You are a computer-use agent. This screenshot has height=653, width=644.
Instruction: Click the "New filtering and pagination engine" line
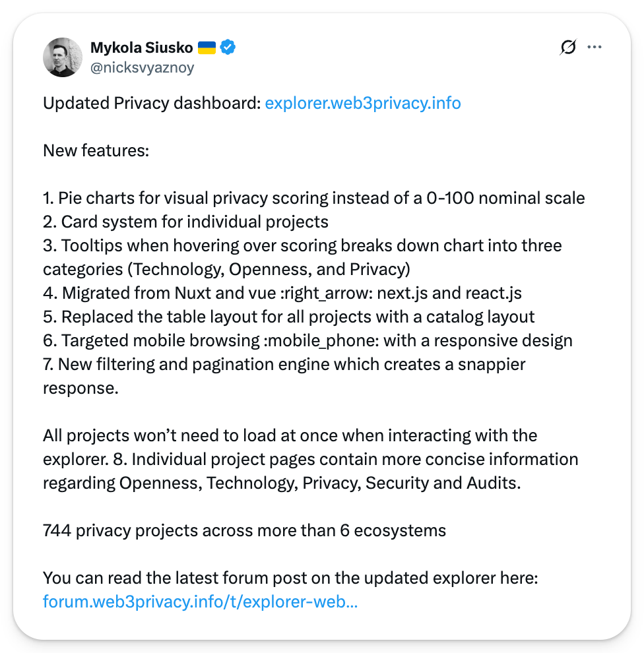click(x=284, y=365)
